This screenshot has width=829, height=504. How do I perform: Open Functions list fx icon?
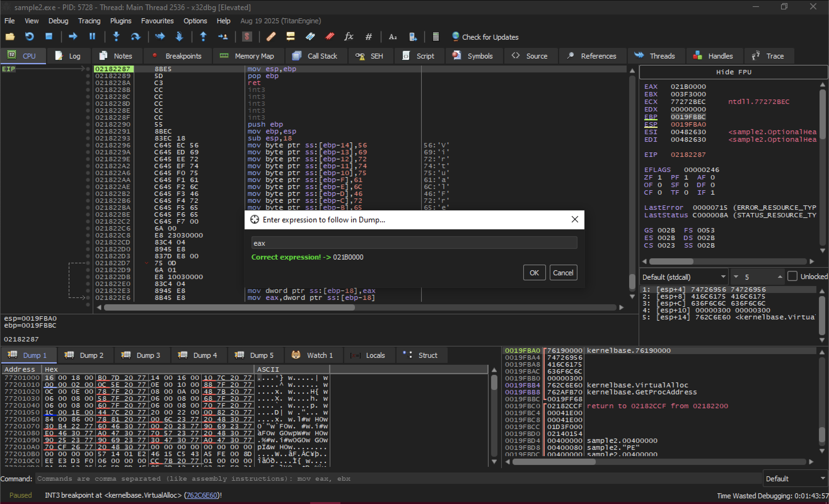point(349,37)
